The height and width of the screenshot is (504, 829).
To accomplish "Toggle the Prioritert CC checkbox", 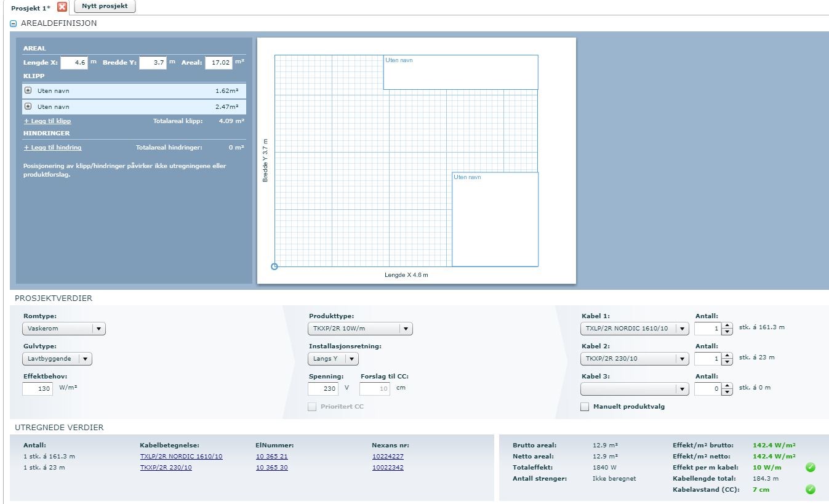I will pyautogui.click(x=312, y=407).
